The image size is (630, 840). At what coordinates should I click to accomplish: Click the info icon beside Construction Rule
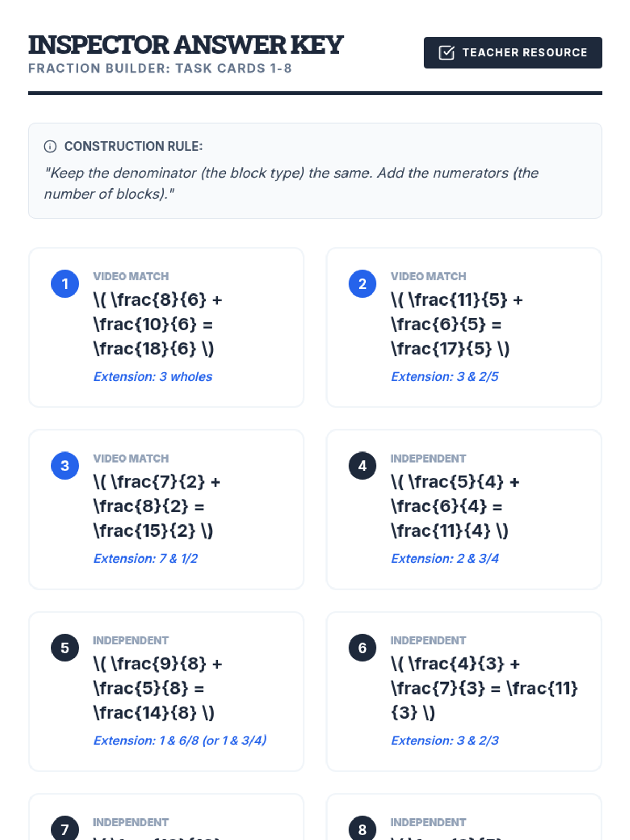(x=50, y=146)
